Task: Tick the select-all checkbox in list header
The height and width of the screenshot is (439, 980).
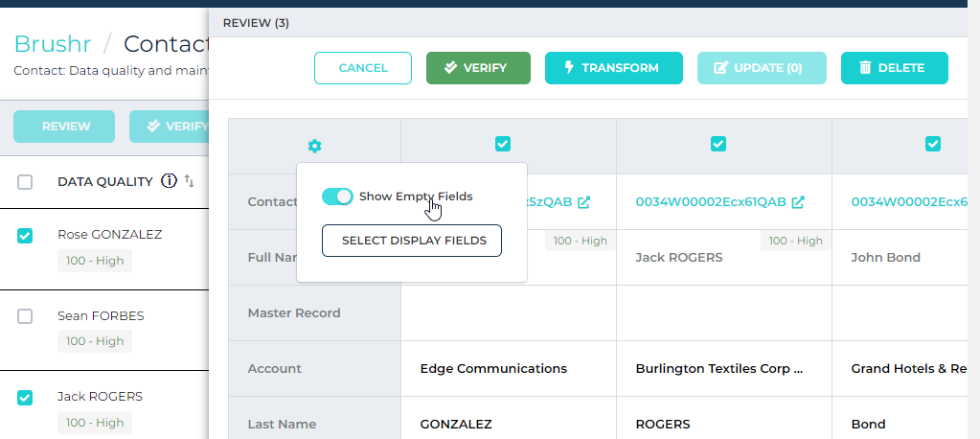Action: [x=25, y=182]
